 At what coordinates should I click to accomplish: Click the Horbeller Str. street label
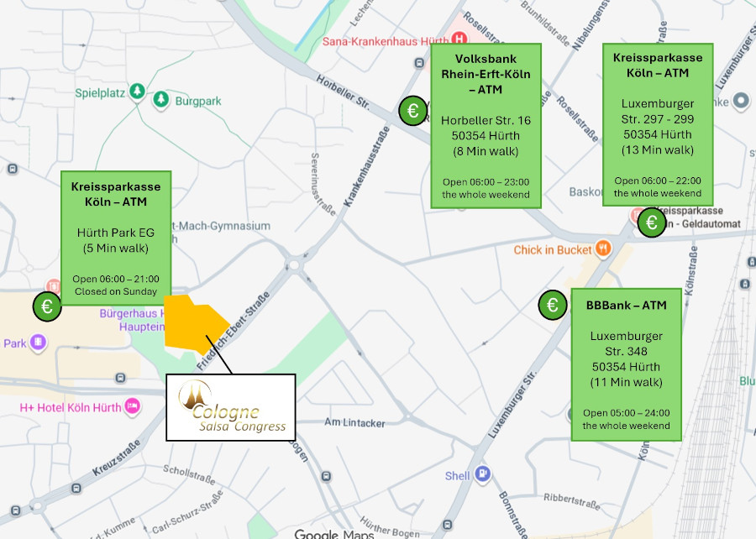(343, 92)
